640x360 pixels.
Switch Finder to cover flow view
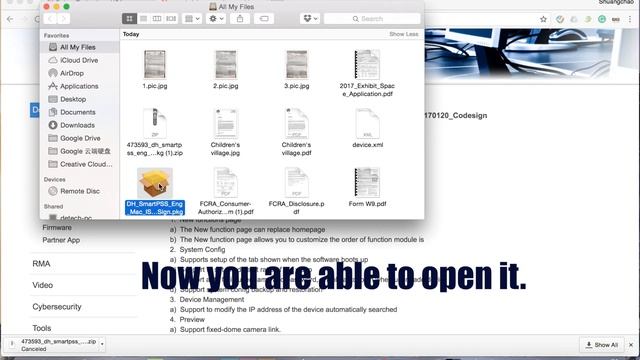pos(171,19)
